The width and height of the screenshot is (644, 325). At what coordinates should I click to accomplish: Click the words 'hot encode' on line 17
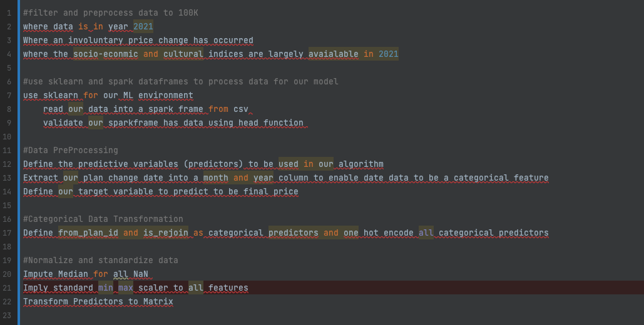tap(389, 233)
